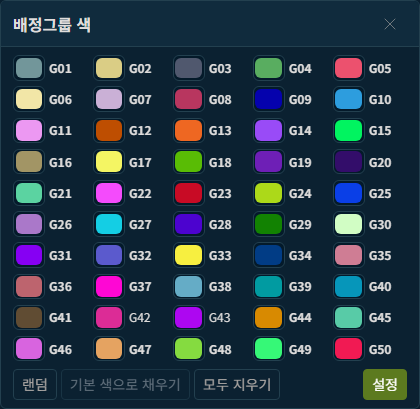Click the G43 vivid purple swatch
The height and width of the screenshot is (409, 420).
pyautogui.click(x=189, y=318)
